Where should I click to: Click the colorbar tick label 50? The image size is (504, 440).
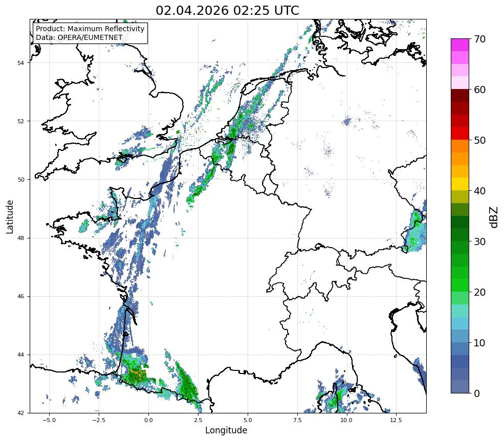(479, 140)
